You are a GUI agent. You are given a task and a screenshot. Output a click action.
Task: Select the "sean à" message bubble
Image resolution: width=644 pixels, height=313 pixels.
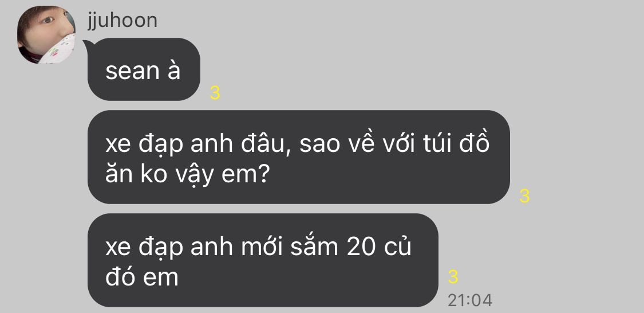144,69
